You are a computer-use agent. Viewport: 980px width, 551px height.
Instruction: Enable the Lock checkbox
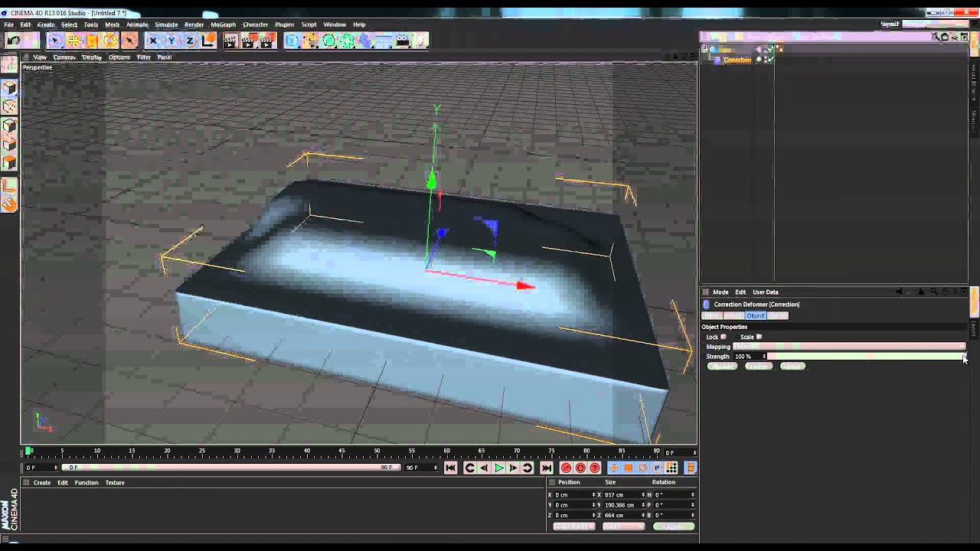(x=724, y=337)
